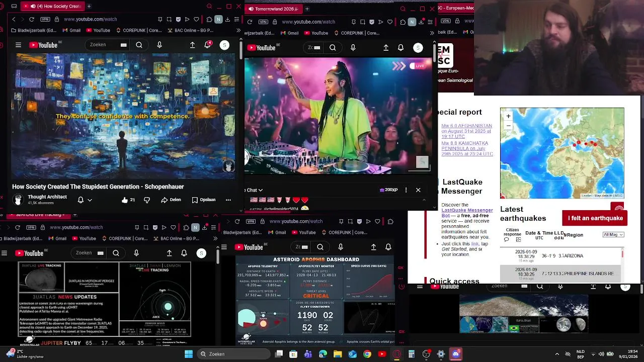Toggle VPN in Apophis browser window
The height and width of the screenshot is (362, 644).
click(251, 221)
